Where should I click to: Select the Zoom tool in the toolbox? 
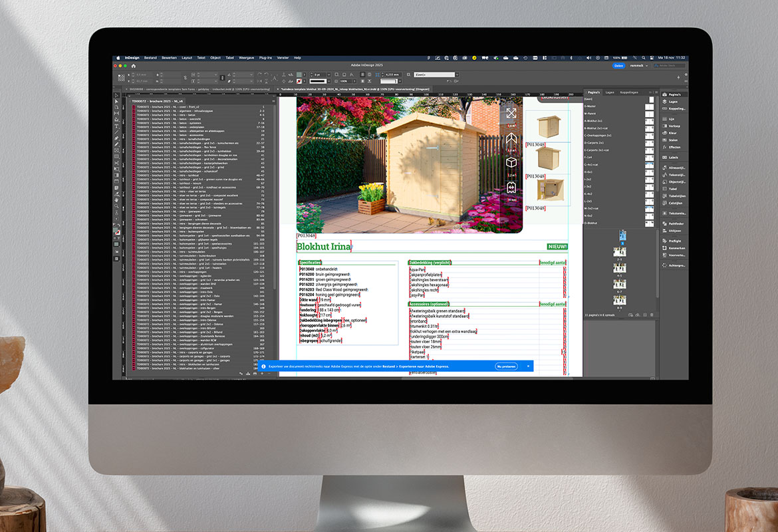click(116, 206)
